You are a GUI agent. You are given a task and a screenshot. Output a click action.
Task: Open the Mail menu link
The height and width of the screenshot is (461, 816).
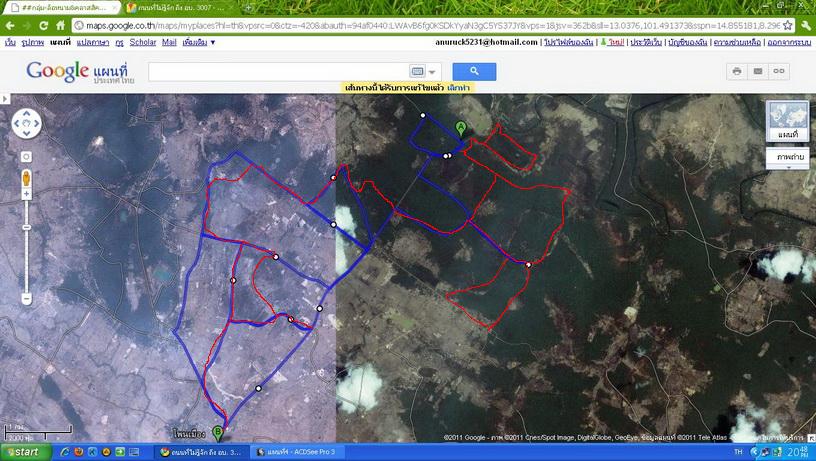[169, 43]
